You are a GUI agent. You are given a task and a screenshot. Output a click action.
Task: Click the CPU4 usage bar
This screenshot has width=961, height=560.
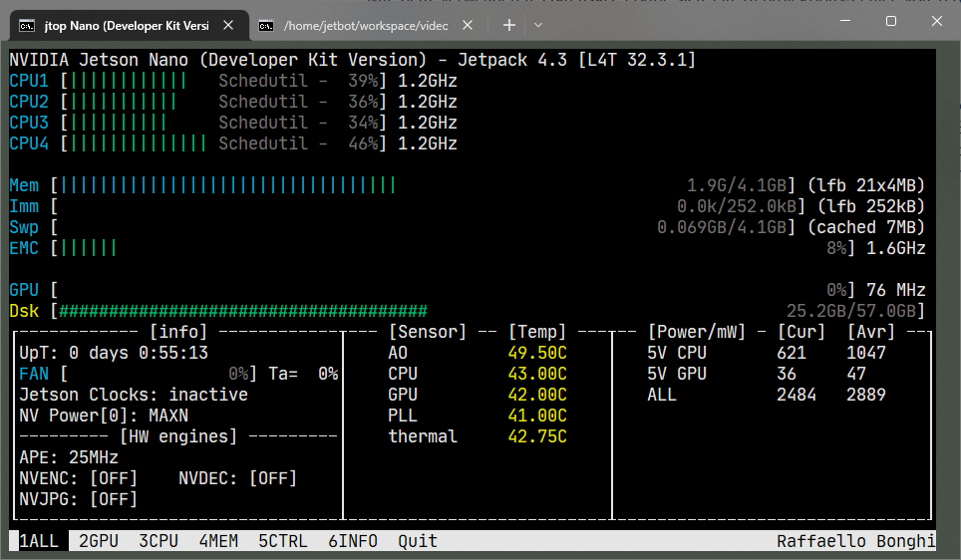tap(138, 143)
